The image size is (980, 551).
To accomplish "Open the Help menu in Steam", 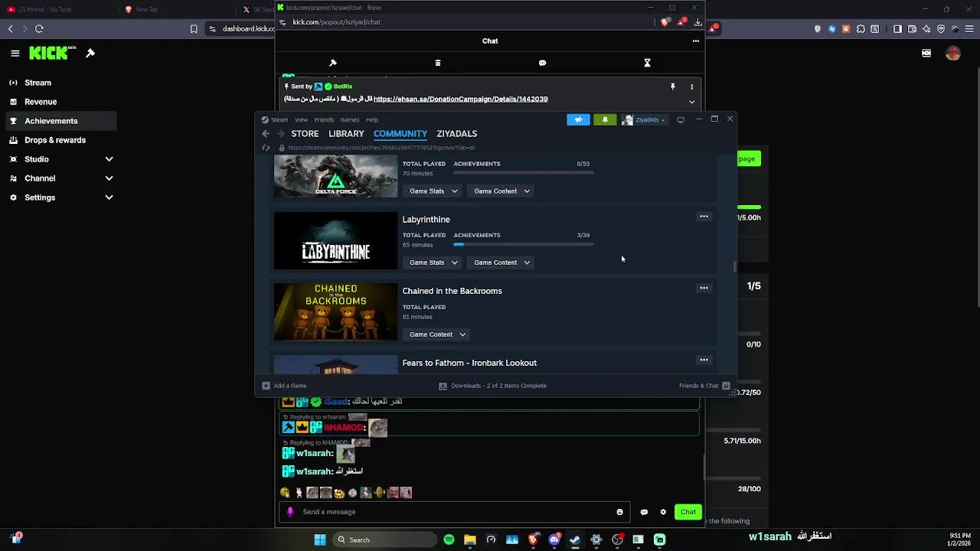I will tap(371, 119).
